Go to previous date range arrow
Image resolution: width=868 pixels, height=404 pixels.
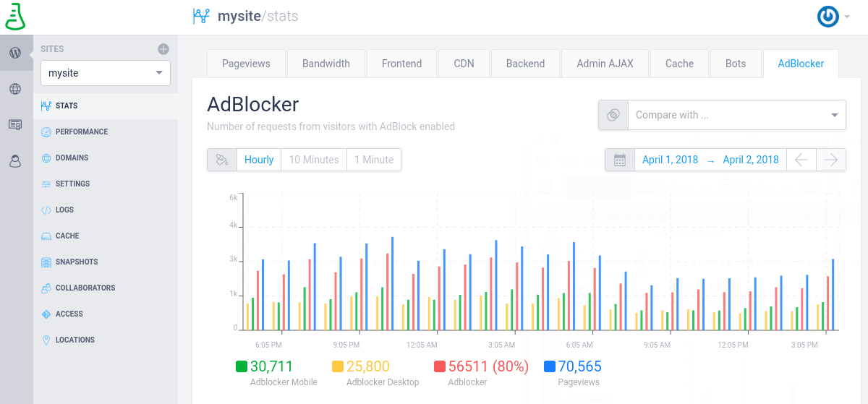coord(801,160)
